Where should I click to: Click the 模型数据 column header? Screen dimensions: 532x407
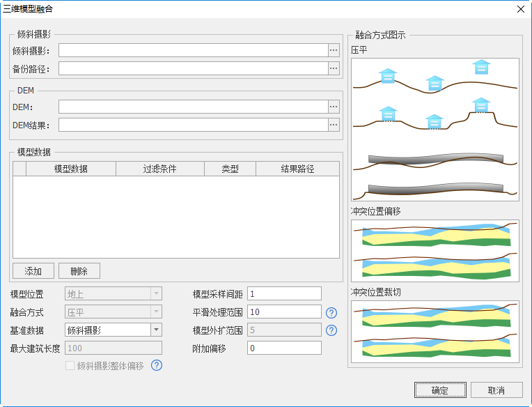pos(70,169)
